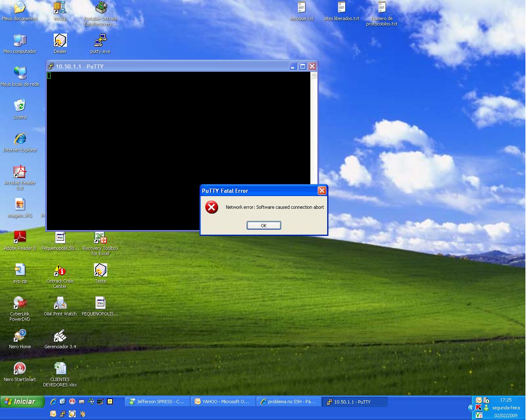Select the Meu computador desktop icon

20,44
